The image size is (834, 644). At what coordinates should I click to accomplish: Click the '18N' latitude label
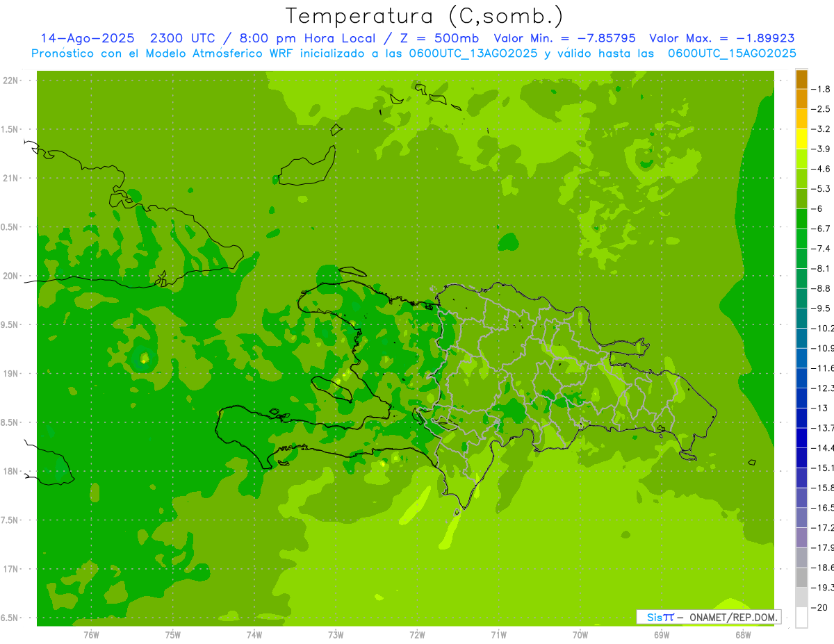(12, 472)
